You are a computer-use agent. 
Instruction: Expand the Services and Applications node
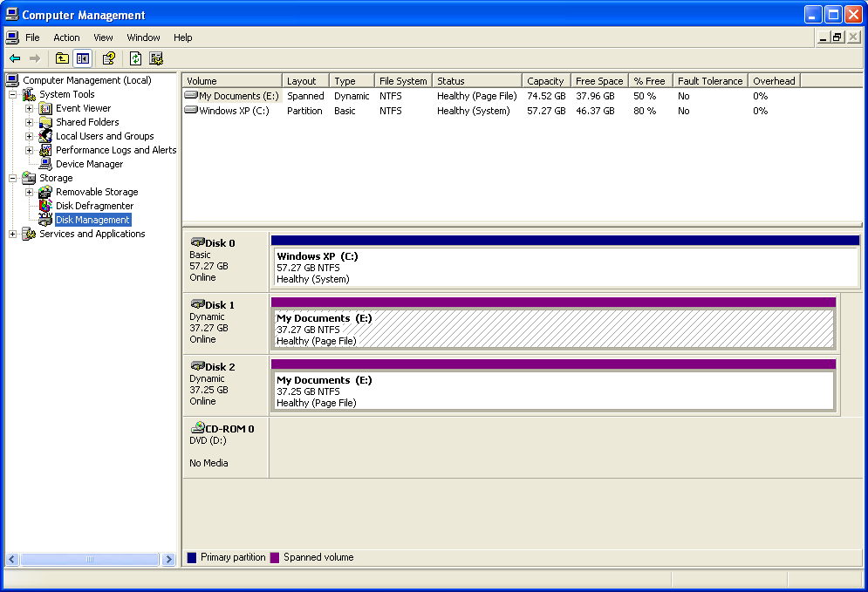[13, 235]
